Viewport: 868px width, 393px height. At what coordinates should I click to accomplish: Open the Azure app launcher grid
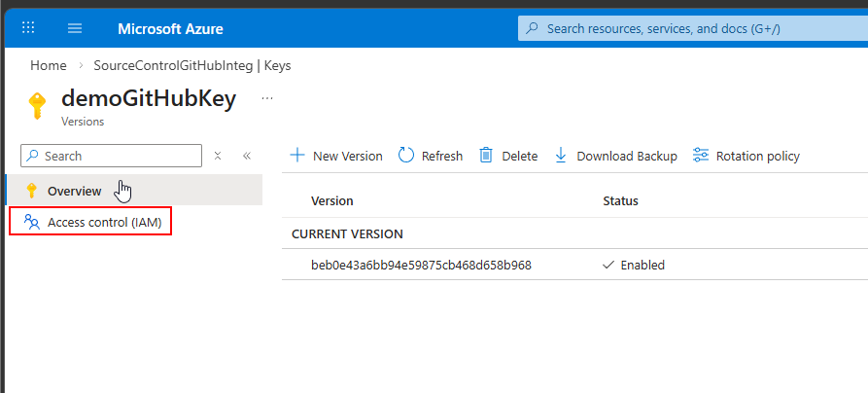pos(28,27)
